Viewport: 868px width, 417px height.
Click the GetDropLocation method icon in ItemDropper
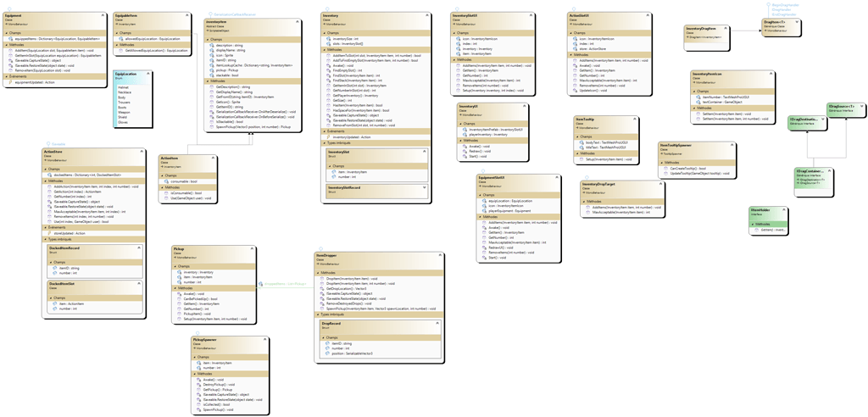(x=323, y=288)
